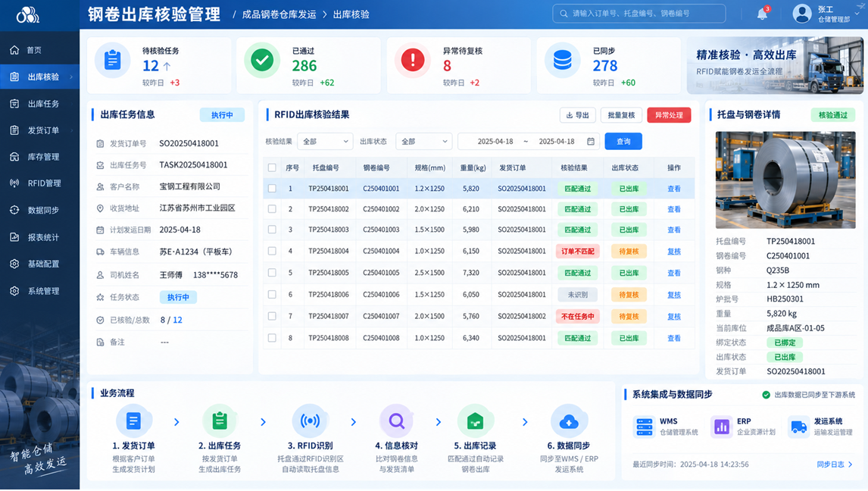Open the user avatar for 张工
This screenshot has height=491, width=868.
(801, 14)
